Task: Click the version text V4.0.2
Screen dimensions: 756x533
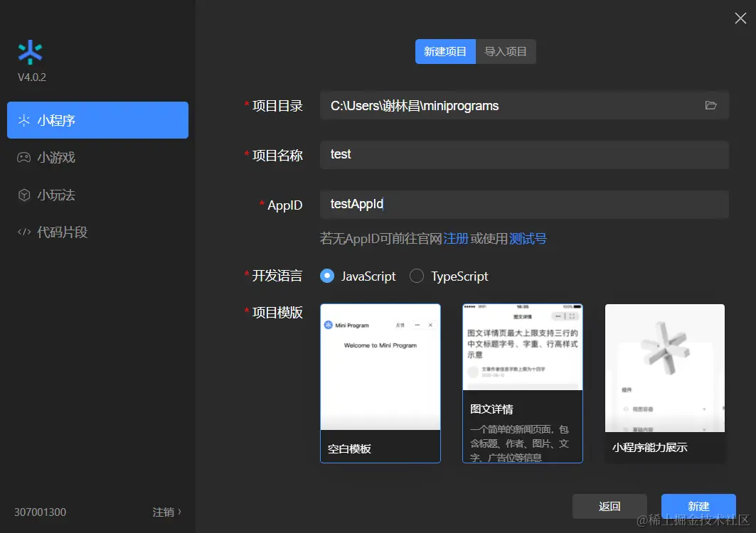Action: (x=32, y=77)
